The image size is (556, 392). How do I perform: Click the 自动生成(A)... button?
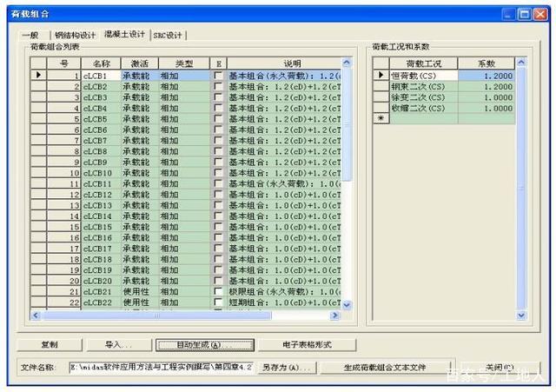pos(205,345)
